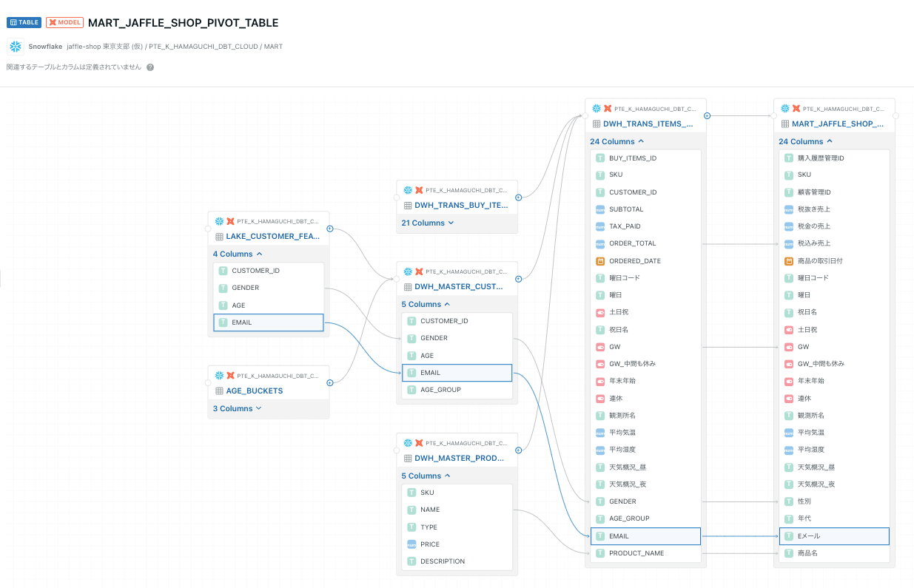914x588 pixels.
Task: Click numeric type icon of PRICE column
Action: [411, 544]
